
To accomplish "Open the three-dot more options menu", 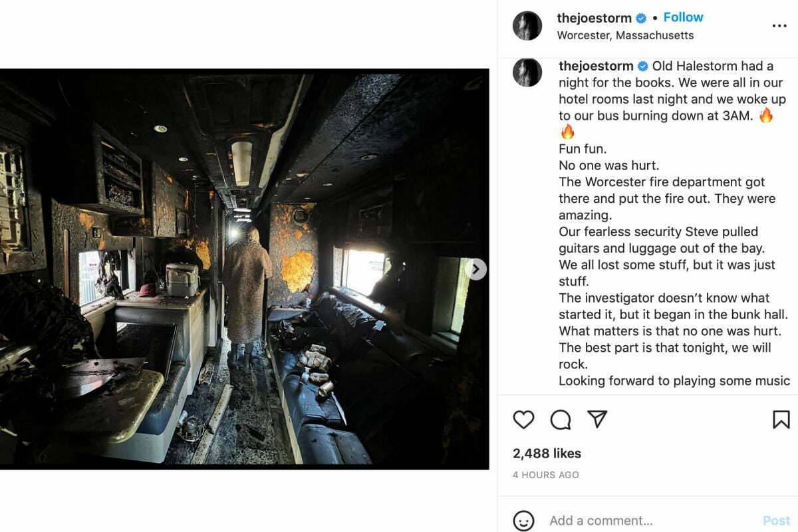I will (x=779, y=26).
